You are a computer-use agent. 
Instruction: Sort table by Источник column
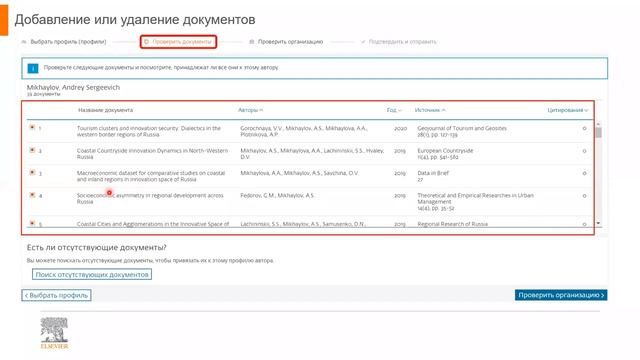click(x=430, y=110)
